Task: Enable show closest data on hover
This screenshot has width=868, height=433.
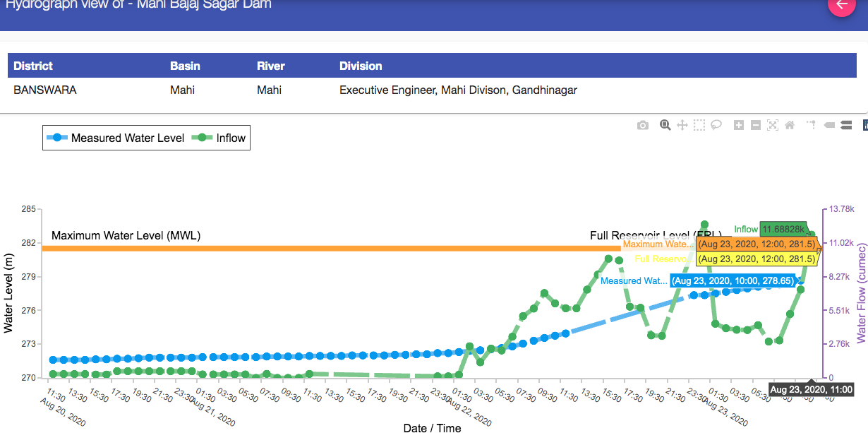Action: 829,125
